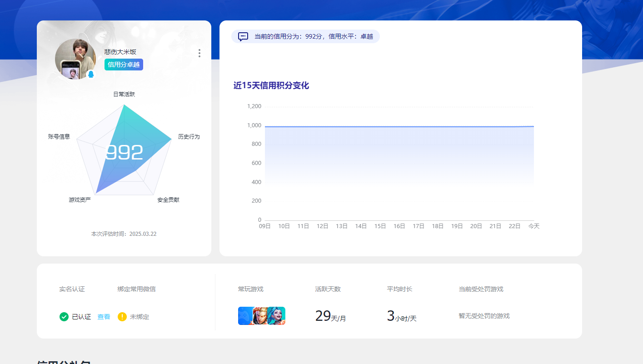
Task: Click the 当前受处罚游戏 heading
Action: 481,289
